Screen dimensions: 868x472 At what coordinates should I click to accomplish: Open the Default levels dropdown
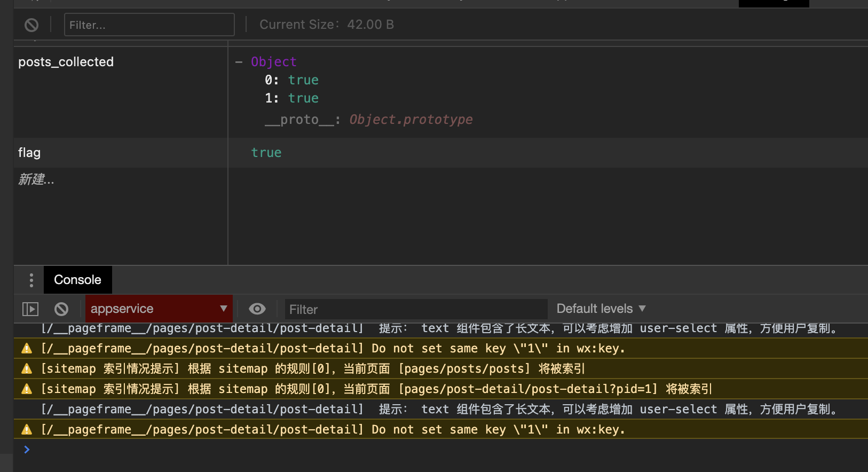(601, 309)
